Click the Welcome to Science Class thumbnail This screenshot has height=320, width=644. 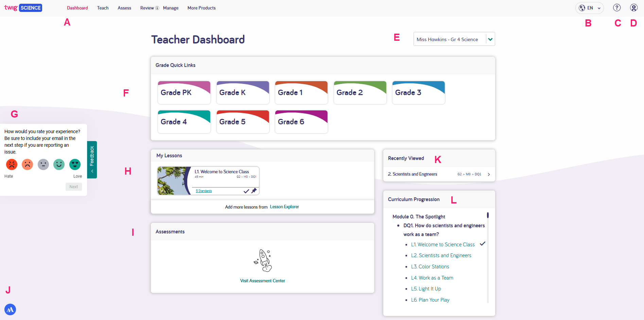pyautogui.click(x=174, y=181)
